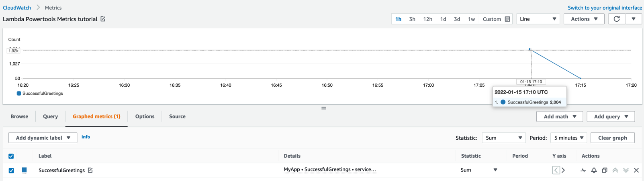Edit the SuccessfulGreetings label
The height and width of the screenshot is (181, 644).
pos(90,170)
